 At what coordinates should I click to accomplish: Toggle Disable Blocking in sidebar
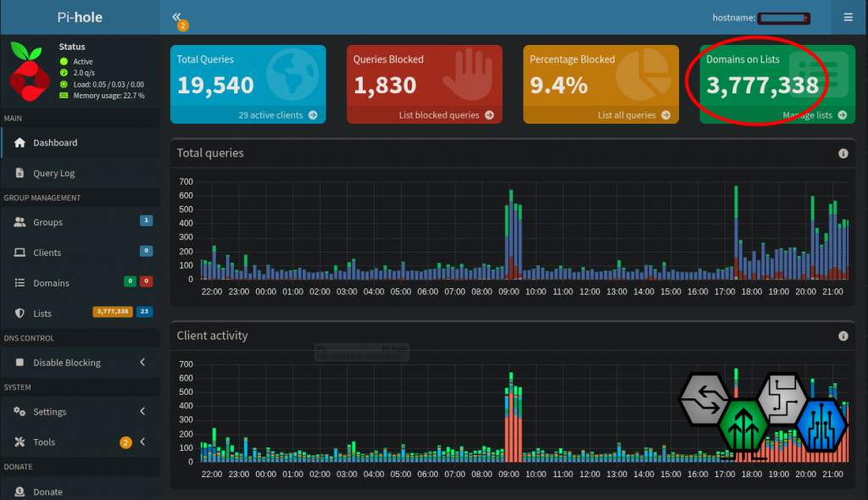click(x=66, y=363)
